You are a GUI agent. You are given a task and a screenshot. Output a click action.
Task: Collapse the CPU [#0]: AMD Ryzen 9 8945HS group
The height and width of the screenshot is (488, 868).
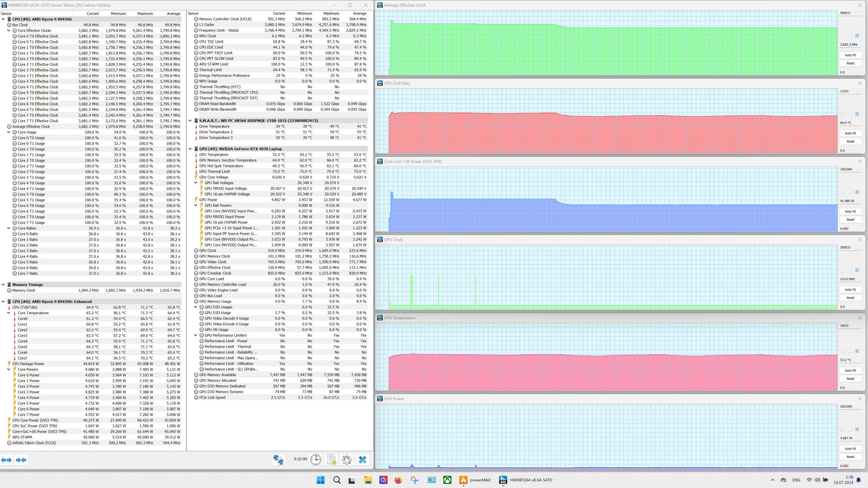coord(3,19)
